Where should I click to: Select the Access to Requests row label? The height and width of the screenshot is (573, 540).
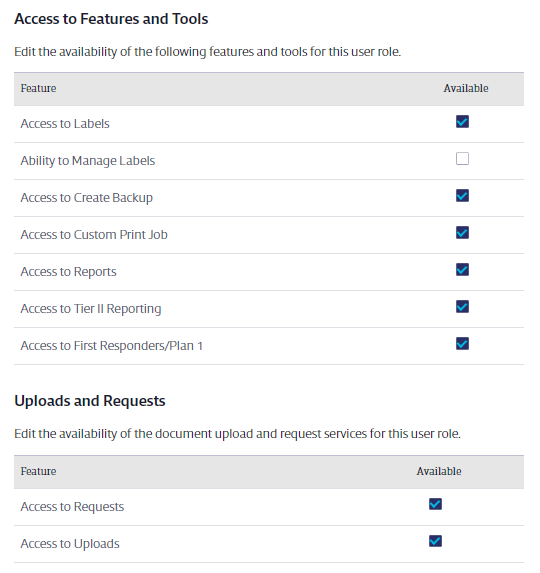pos(72,507)
